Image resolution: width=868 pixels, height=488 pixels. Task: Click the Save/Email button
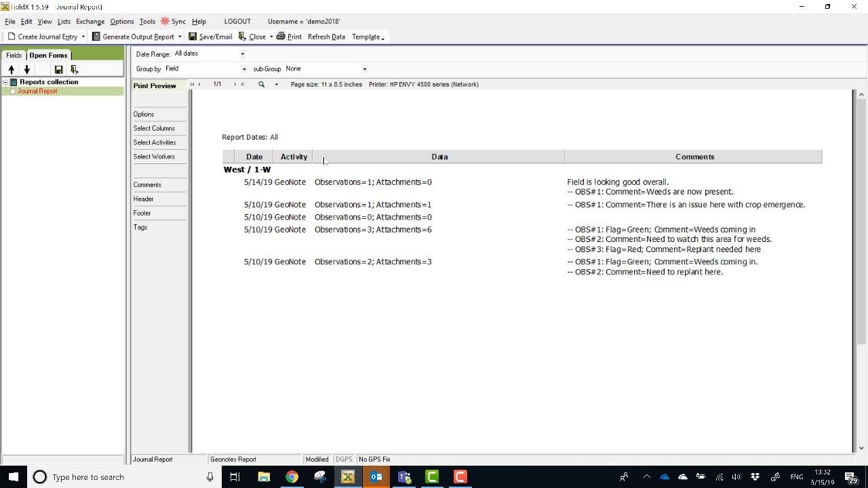[210, 37]
